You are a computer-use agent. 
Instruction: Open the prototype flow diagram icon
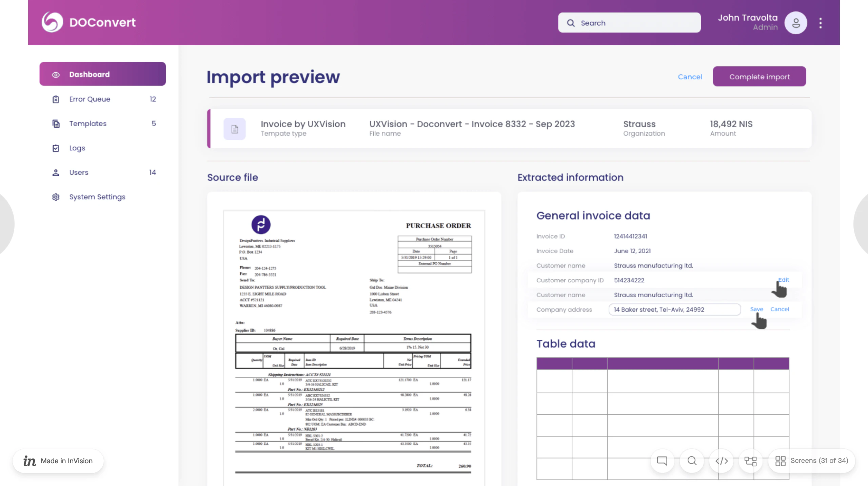(x=751, y=461)
